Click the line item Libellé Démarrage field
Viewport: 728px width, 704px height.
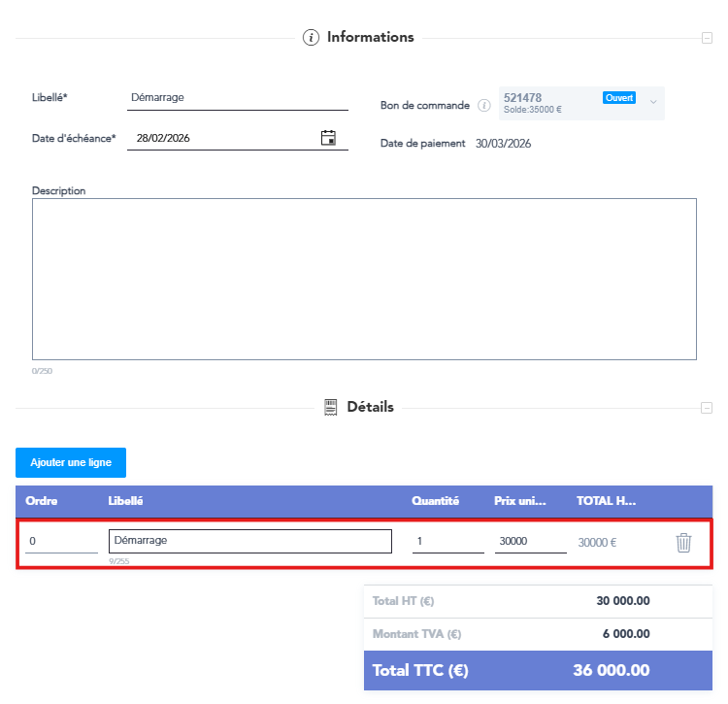point(250,541)
